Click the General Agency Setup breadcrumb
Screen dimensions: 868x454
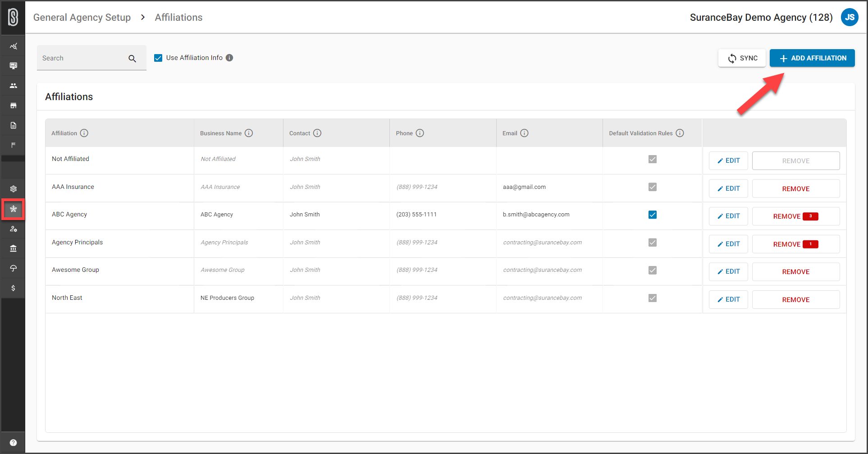pos(82,17)
